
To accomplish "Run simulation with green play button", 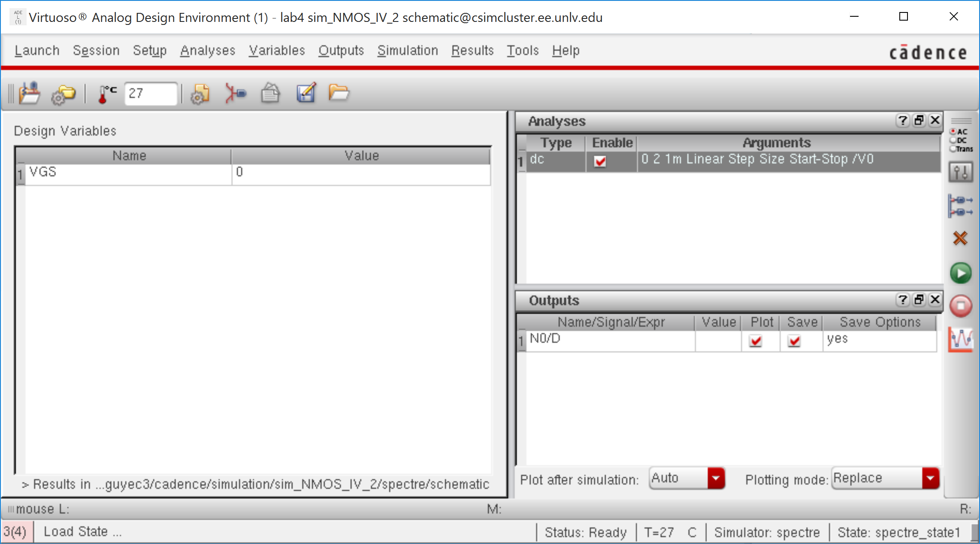I will click(x=961, y=273).
